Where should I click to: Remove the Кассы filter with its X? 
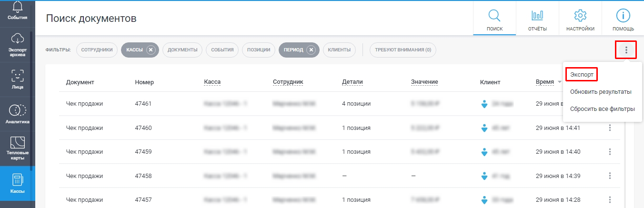coord(151,50)
